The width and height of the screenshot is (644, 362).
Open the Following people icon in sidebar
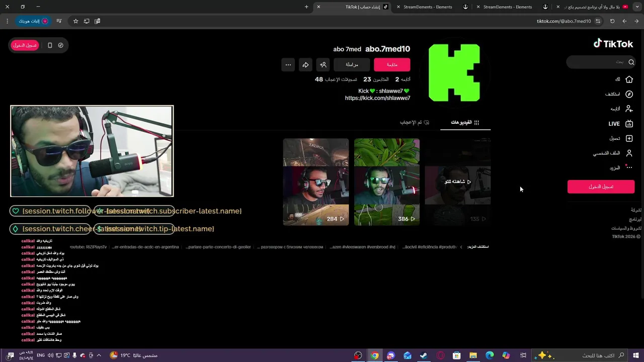pos(629,109)
